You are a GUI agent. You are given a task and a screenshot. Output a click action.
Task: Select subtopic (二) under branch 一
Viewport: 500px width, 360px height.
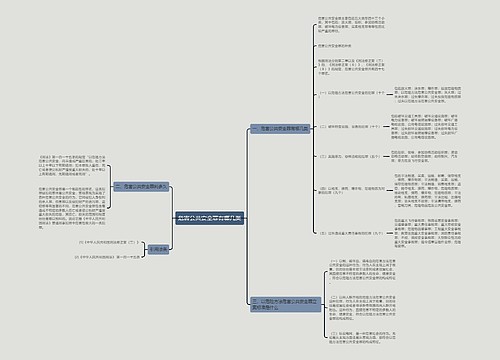tap(349, 127)
